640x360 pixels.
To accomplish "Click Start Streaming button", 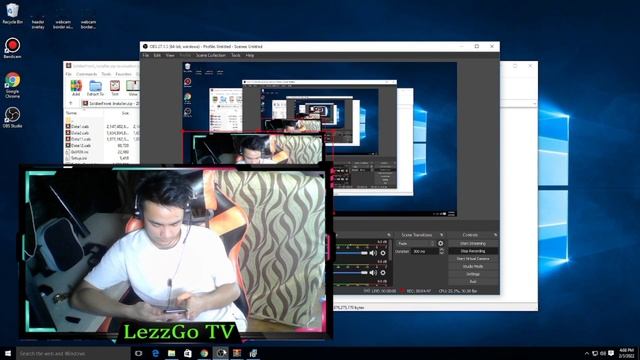I will (x=473, y=243).
